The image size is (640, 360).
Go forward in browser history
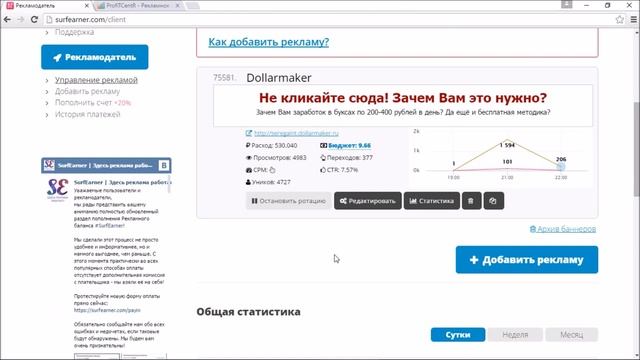pos(21,19)
